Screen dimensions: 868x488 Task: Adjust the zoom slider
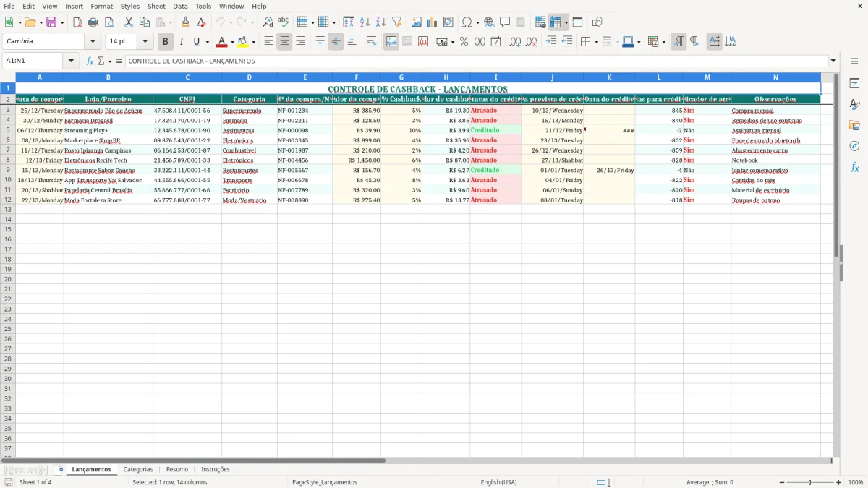coord(810,482)
